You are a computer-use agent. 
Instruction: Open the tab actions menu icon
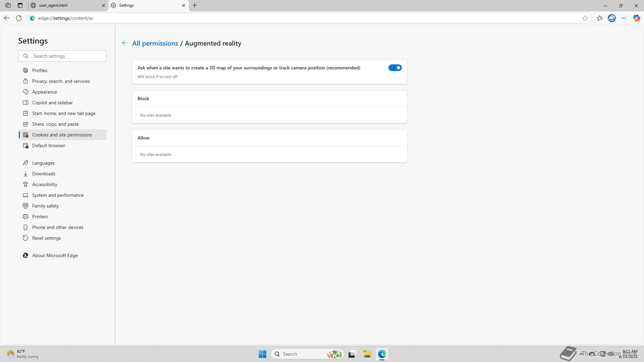20,5
